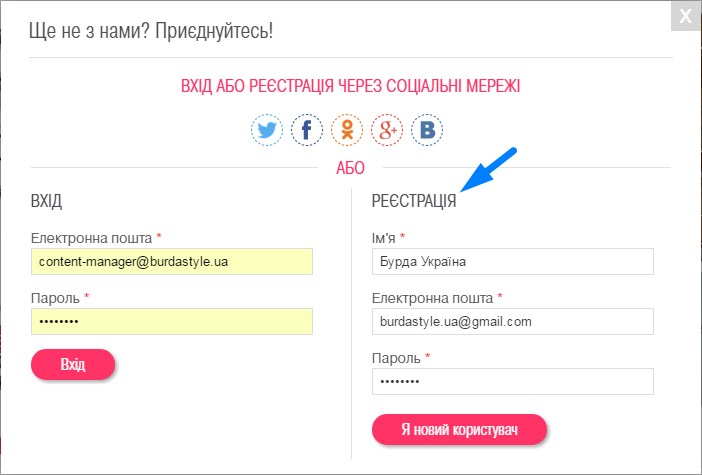702x475 pixels.
Task: Submit with the Я новий користувач button
Action: pos(459,430)
